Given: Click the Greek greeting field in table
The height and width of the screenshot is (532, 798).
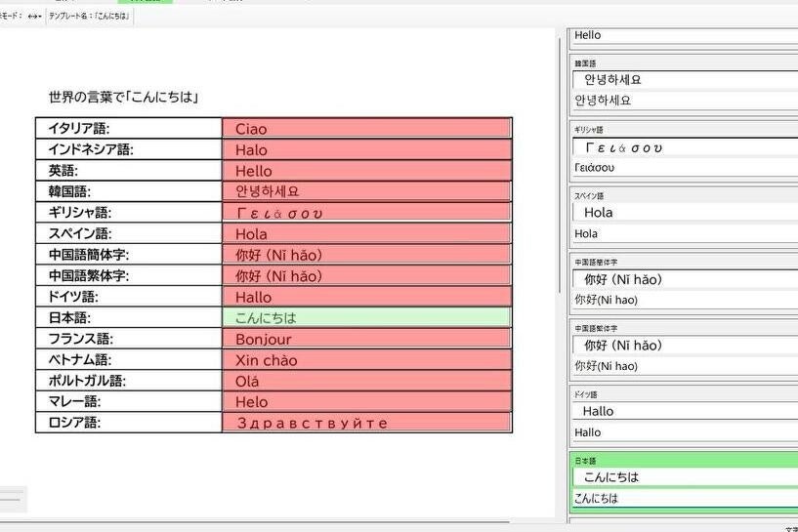Looking at the screenshot, I should click(367, 213).
